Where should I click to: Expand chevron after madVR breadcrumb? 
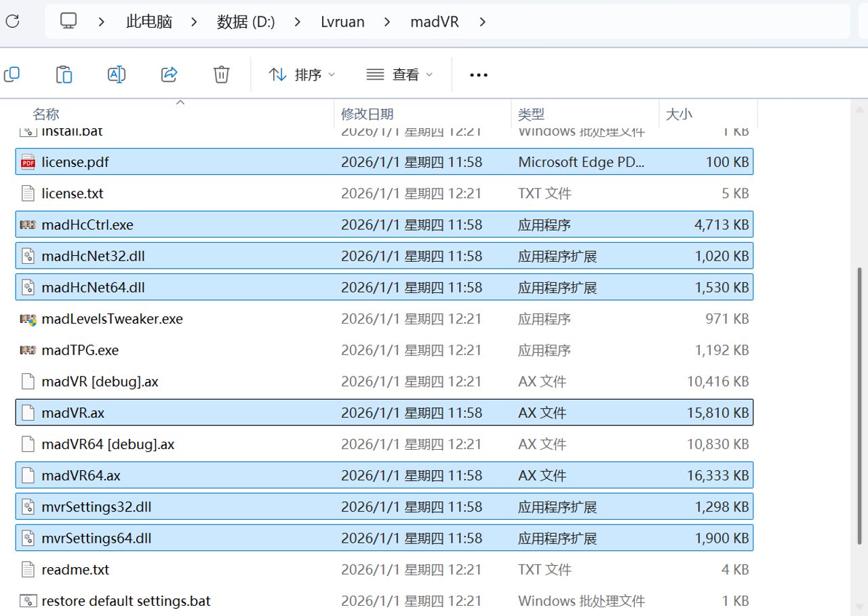pos(482,22)
